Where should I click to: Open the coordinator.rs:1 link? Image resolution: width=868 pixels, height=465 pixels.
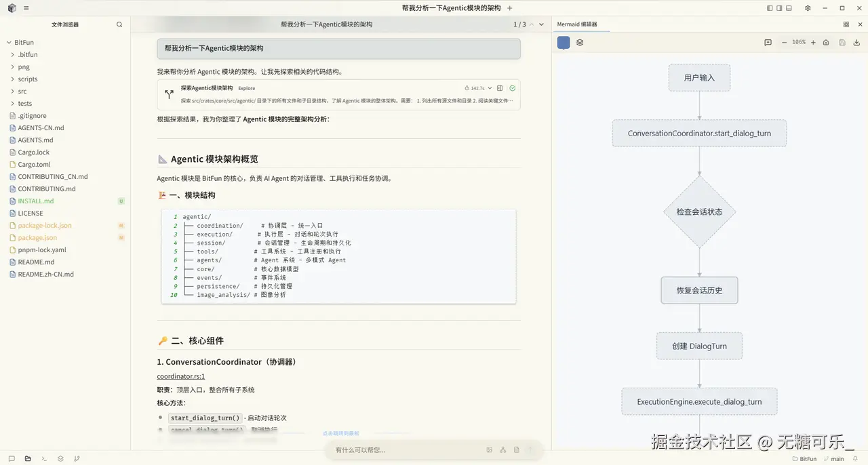point(181,376)
